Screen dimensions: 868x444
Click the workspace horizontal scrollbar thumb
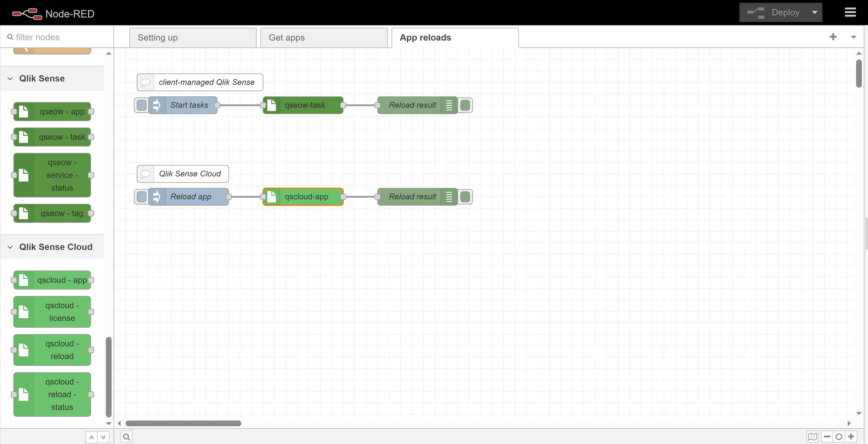[183, 423]
